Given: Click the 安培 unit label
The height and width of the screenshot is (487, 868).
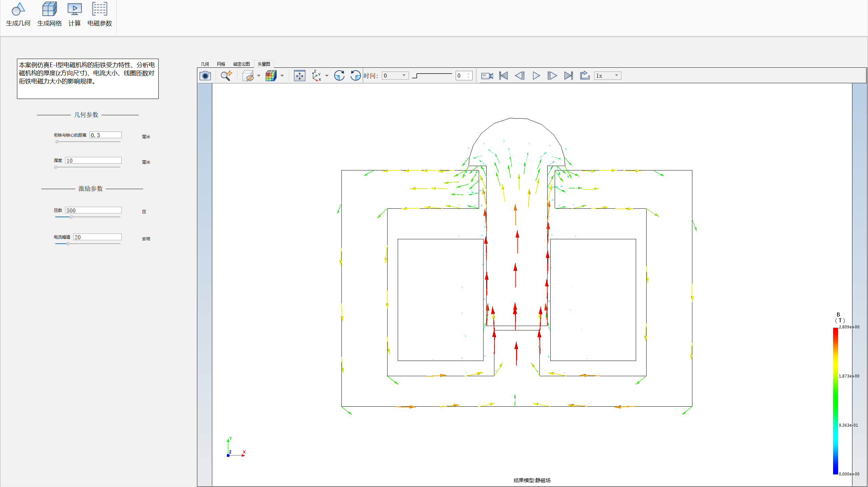Looking at the screenshot, I should tap(146, 239).
